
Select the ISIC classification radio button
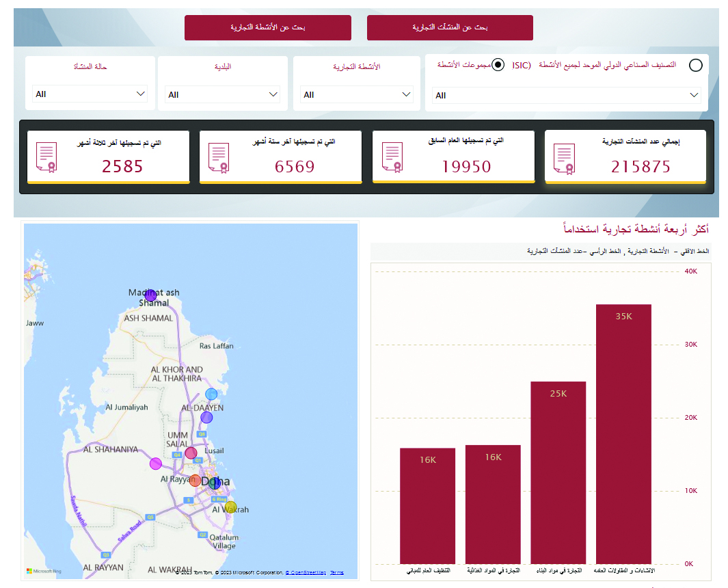pos(695,66)
